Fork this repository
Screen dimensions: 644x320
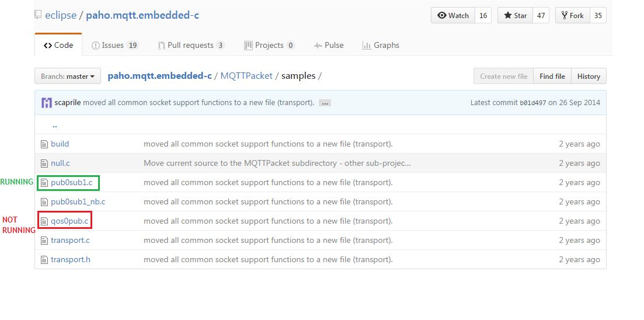(x=572, y=16)
